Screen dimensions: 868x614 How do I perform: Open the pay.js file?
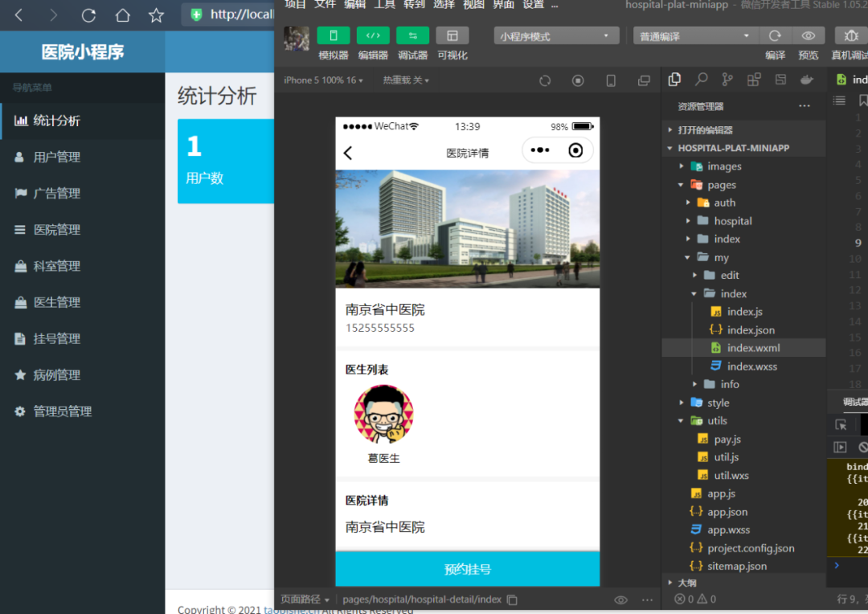click(x=744, y=439)
